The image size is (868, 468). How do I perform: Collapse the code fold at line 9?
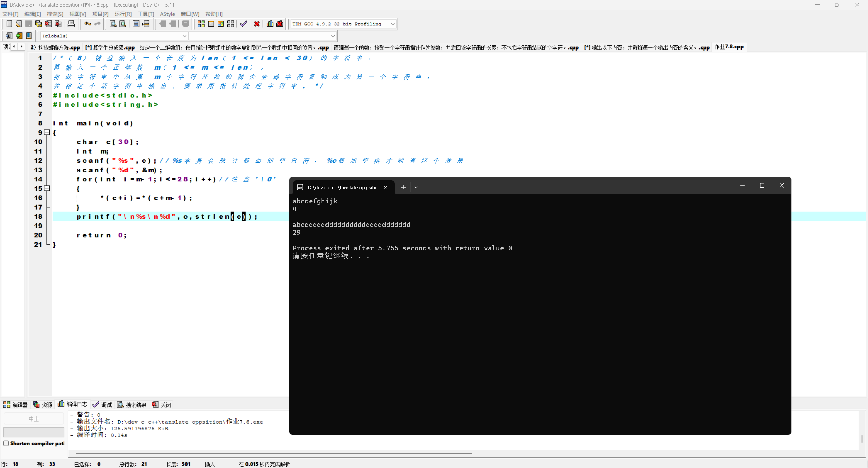point(47,132)
